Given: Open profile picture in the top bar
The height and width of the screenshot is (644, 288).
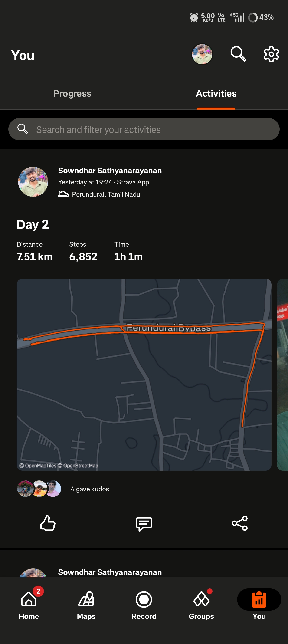Looking at the screenshot, I should point(202,54).
